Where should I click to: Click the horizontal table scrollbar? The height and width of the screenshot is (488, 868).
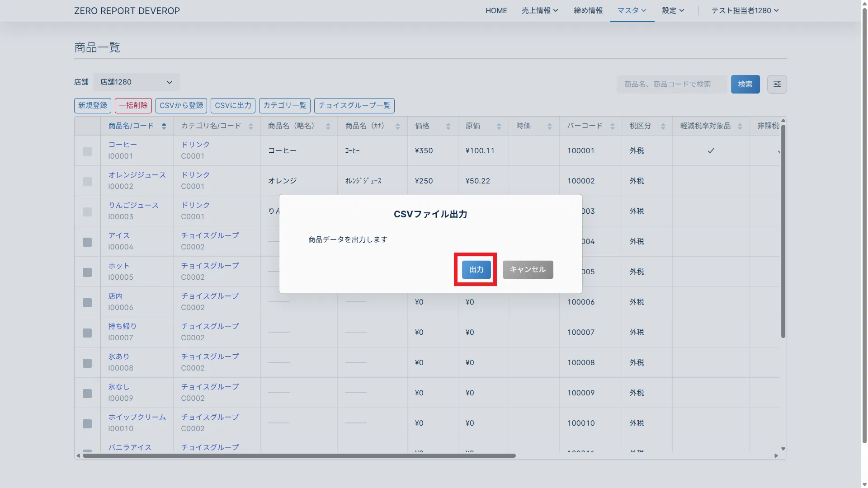pyautogui.click(x=298, y=455)
